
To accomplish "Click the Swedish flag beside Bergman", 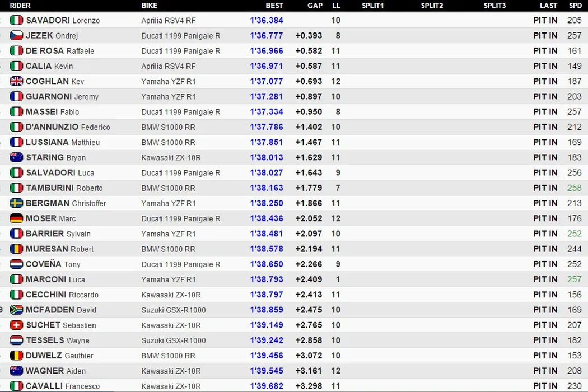I will [16, 203].
